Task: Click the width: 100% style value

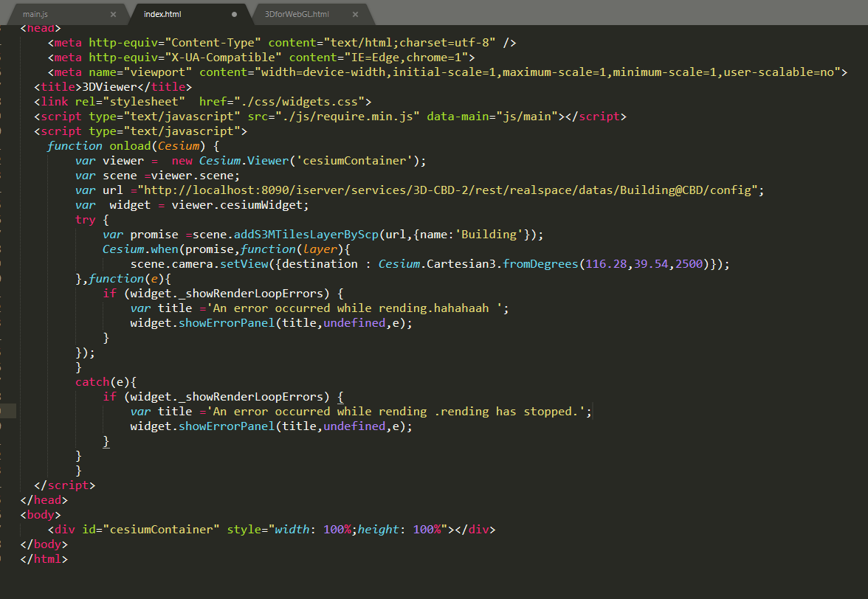Action: [313, 530]
